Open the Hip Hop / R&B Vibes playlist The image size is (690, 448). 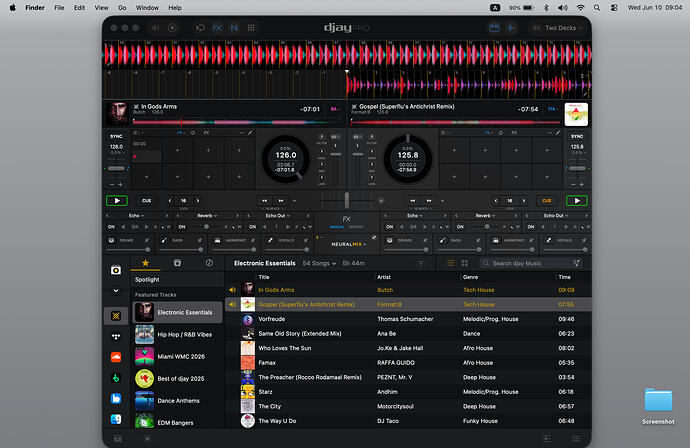pyautogui.click(x=177, y=334)
